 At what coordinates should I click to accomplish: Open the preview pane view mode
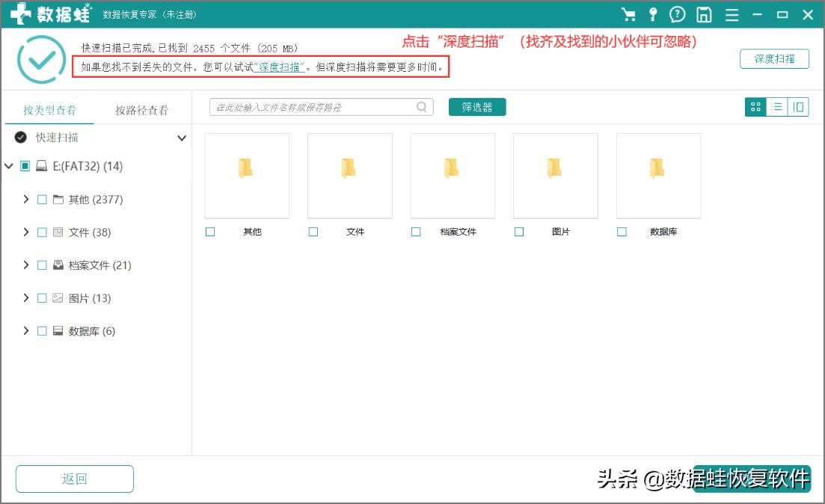point(799,106)
